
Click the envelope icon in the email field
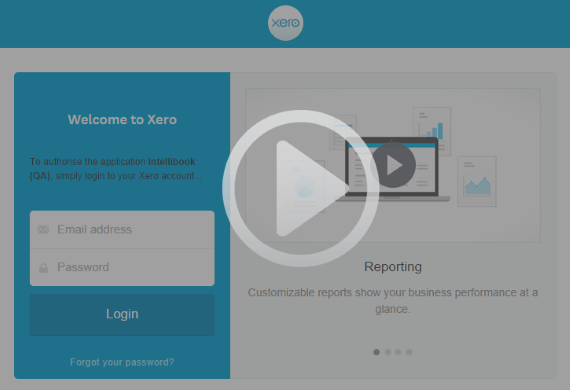pyautogui.click(x=43, y=229)
